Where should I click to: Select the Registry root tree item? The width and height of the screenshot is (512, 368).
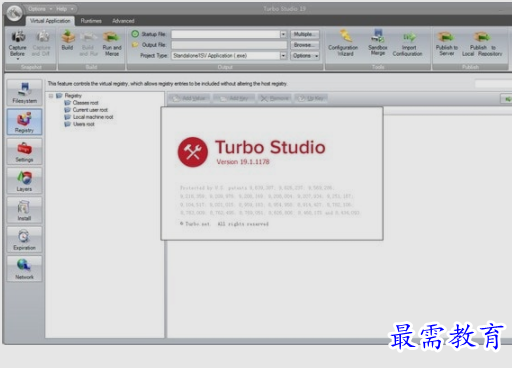point(73,96)
